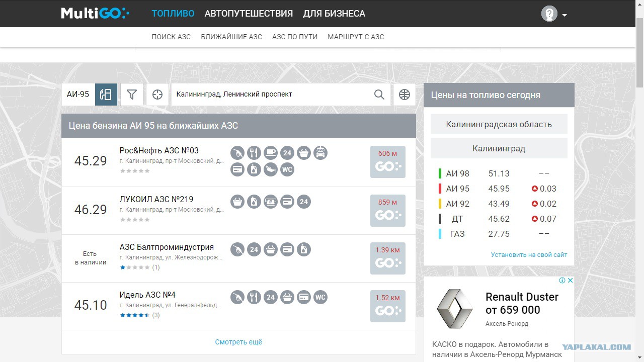This screenshot has height=362, width=644.
Task: Click 24-hour icon for ЛУКОЙЛ АЗС №219
Action: click(304, 202)
